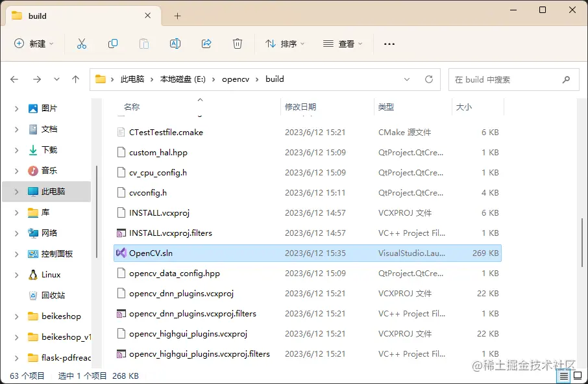Click the Paste clipboard icon

[144, 44]
